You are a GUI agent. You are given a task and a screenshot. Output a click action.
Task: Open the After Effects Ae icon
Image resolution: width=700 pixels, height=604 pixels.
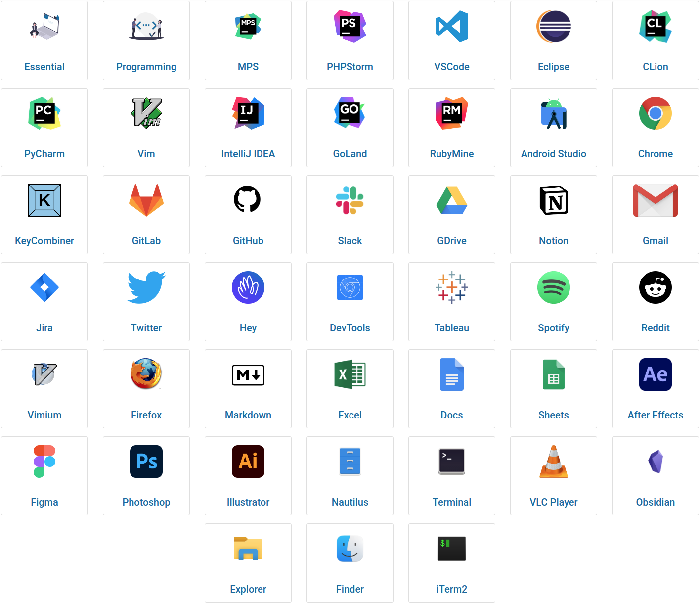[656, 374]
